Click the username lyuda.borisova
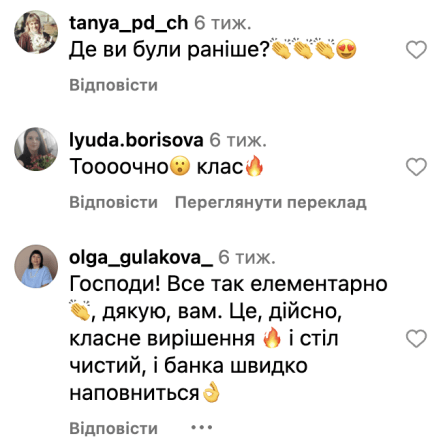Screen dimensions: 428x447 (x=136, y=140)
